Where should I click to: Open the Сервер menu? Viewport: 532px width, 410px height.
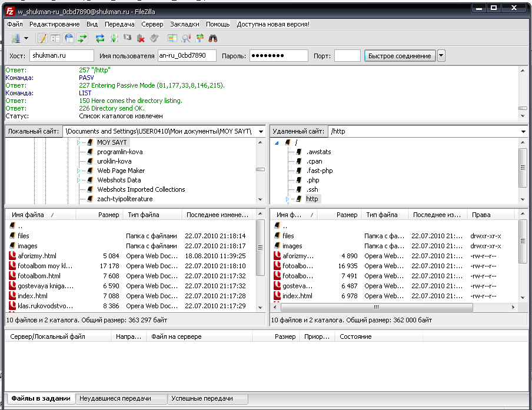pos(152,24)
